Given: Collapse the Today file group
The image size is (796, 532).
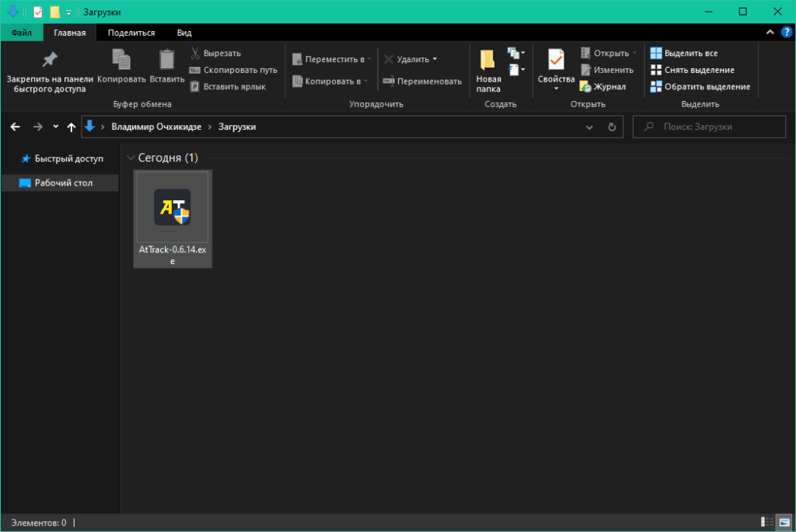Looking at the screenshot, I should (x=130, y=158).
